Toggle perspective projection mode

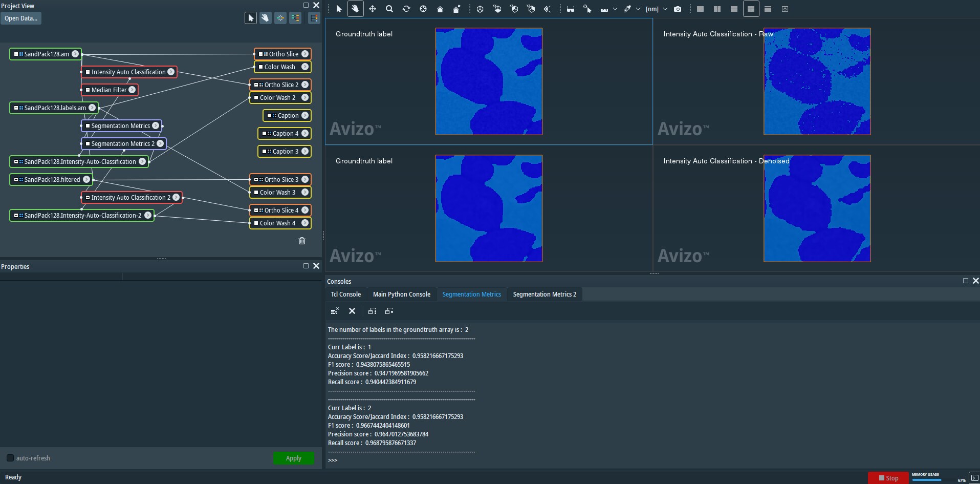(480, 9)
